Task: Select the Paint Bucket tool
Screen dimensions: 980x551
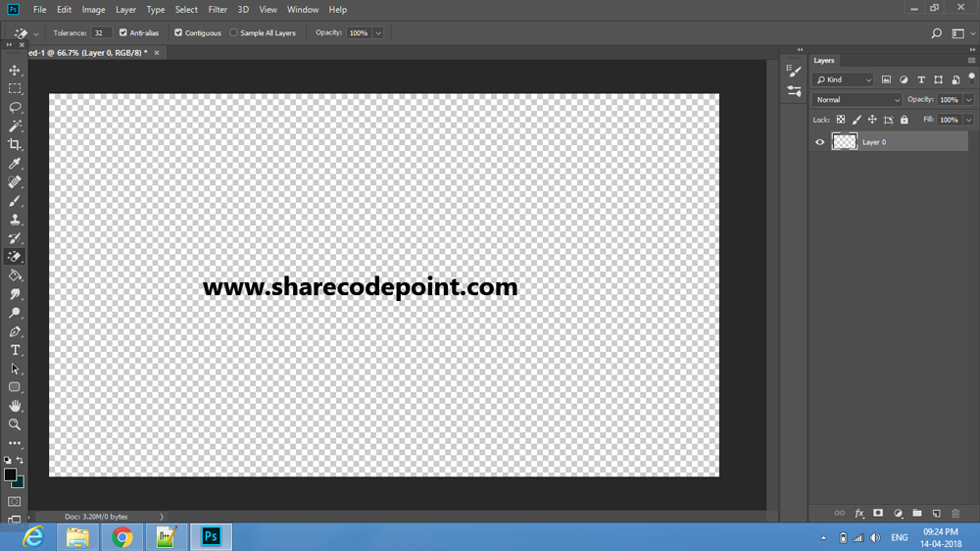Action: coord(15,275)
